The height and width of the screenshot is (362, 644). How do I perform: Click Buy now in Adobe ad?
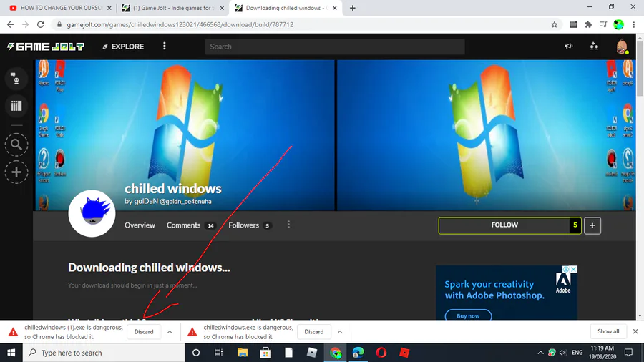click(x=468, y=315)
